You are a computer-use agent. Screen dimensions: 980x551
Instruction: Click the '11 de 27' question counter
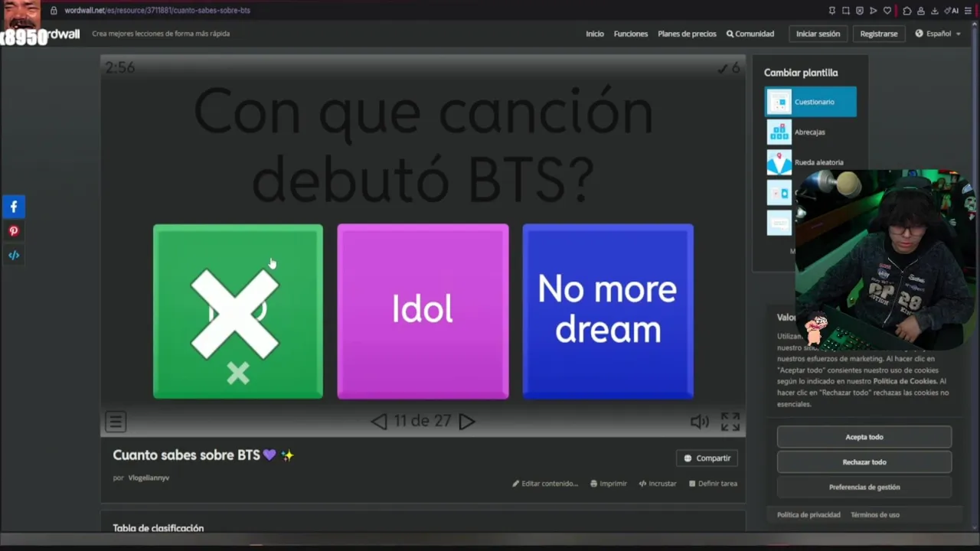(x=423, y=422)
